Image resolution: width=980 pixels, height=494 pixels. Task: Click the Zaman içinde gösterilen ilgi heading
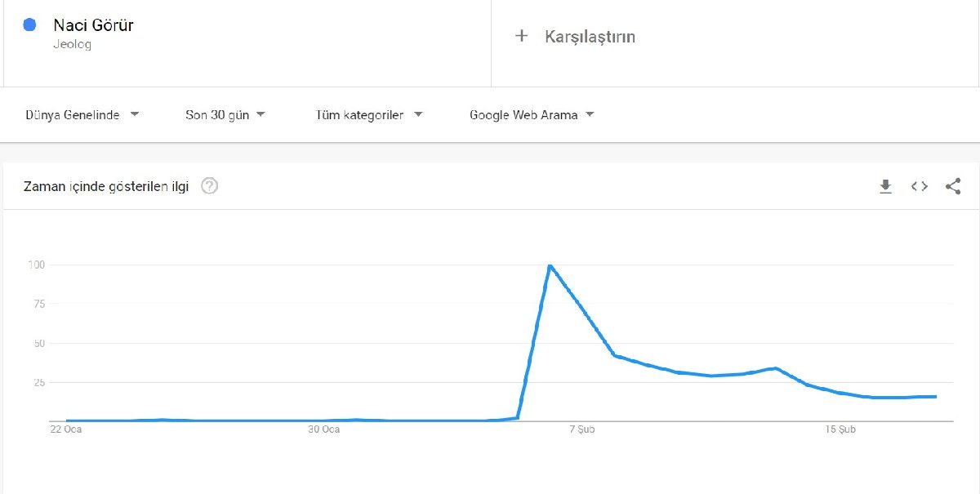(x=106, y=186)
